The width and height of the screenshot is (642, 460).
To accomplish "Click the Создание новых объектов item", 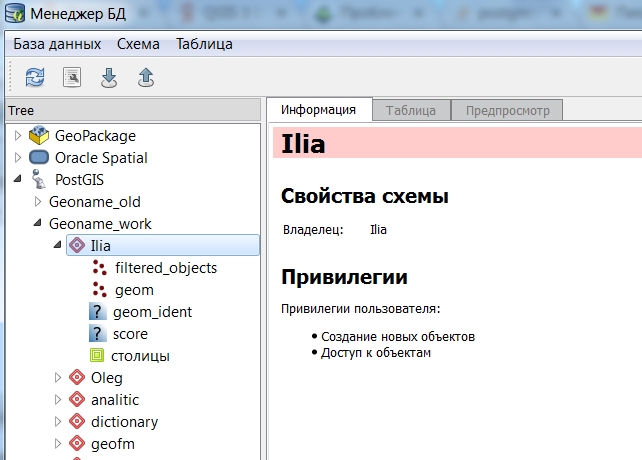I will tap(398, 337).
